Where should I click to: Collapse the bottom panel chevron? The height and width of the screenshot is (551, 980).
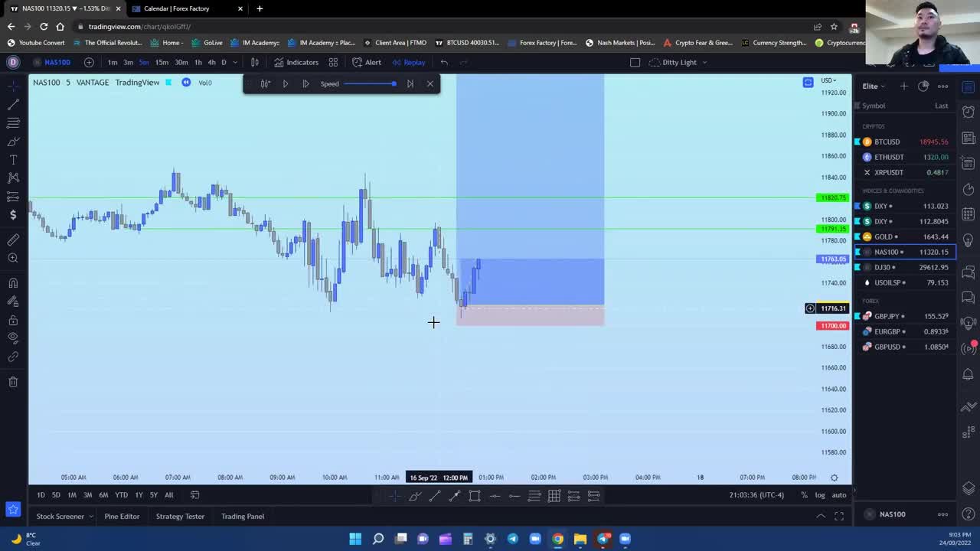tap(821, 517)
